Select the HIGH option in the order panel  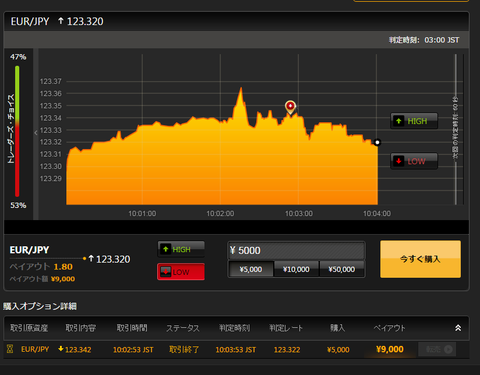click(181, 249)
